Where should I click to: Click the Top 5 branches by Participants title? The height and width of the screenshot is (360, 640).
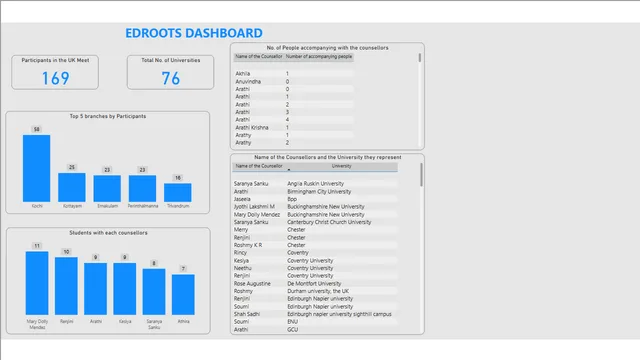click(108, 116)
